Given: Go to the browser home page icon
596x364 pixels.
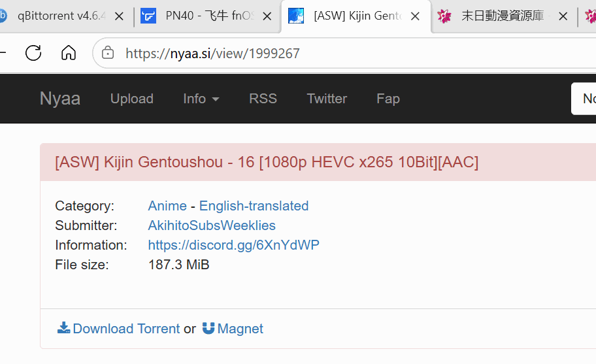Looking at the screenshot, I should click(69, 52).
